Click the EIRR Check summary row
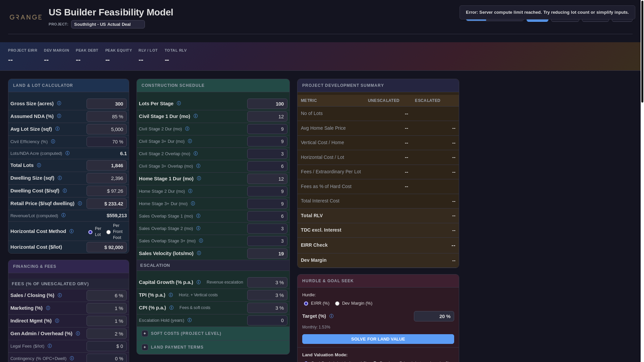Image resolution: width=644 pixels, height=362 pixels. click(x=378, y=245)
